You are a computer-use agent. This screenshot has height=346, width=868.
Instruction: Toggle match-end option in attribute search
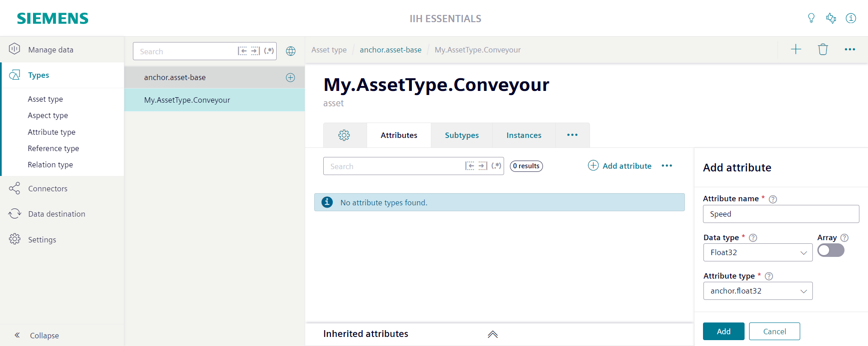483,166
